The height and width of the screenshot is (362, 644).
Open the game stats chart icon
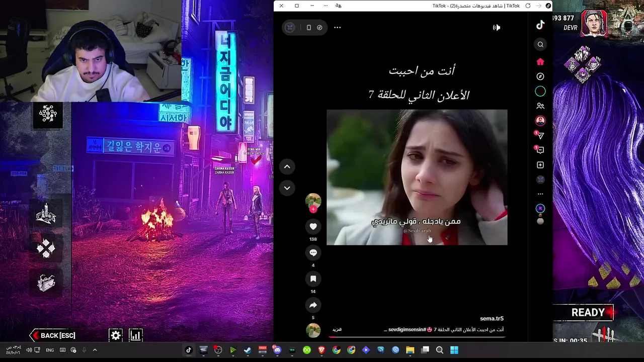[x=136, y=335]
